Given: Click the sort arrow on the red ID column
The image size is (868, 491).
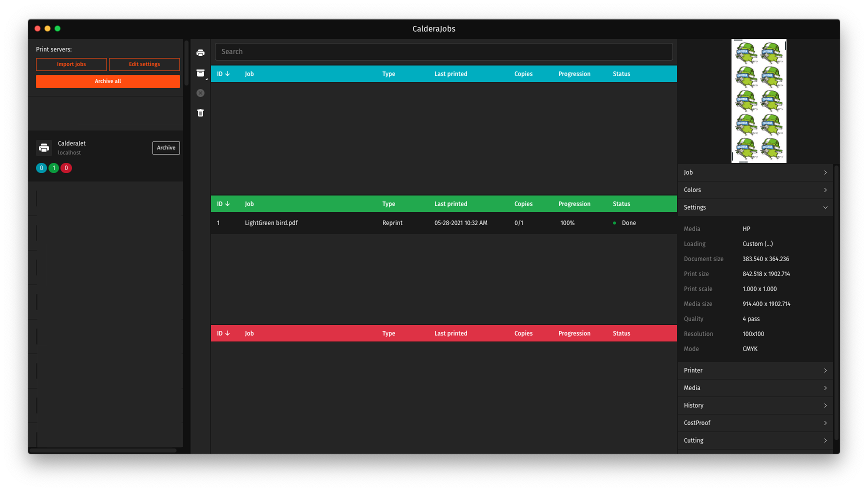Looking at the screenshot, I should (228, 333).
